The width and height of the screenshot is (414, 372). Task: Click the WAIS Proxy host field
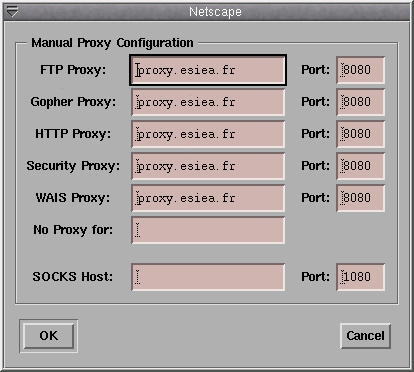208,198
